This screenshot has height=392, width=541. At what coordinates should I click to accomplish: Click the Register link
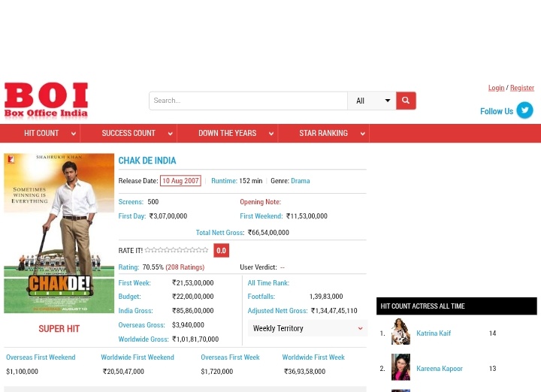pos(522,88)
